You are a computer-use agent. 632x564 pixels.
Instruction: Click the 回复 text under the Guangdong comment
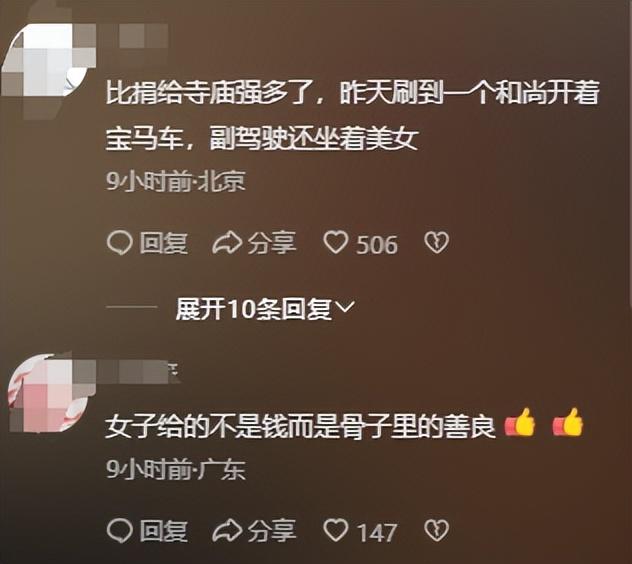164,531
